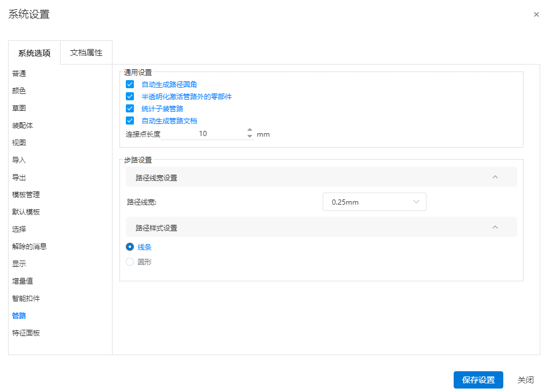The image size is (546, 392).
Task: Click the down arrow of 连接点长度 stepper
Action: [250, 137]
